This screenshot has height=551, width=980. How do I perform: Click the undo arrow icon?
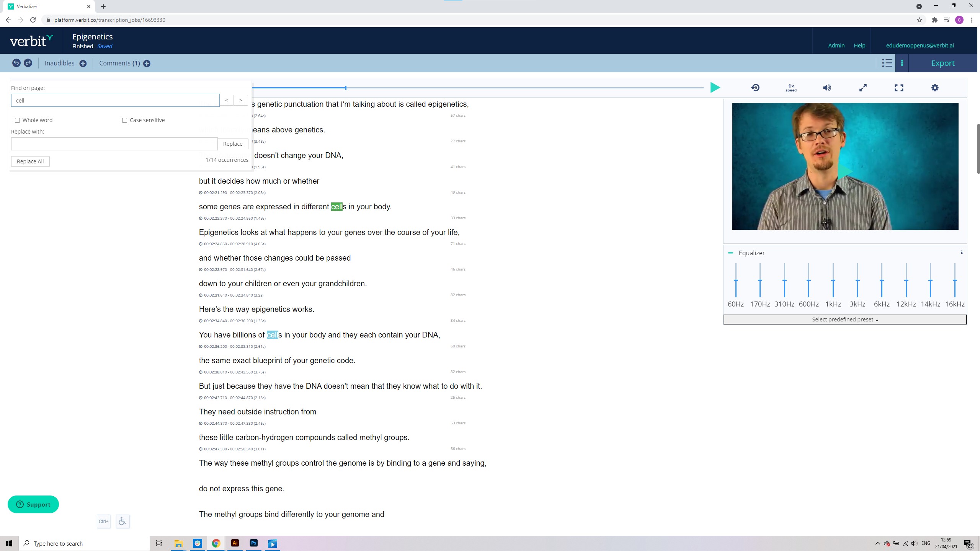(x=16, y=63)
